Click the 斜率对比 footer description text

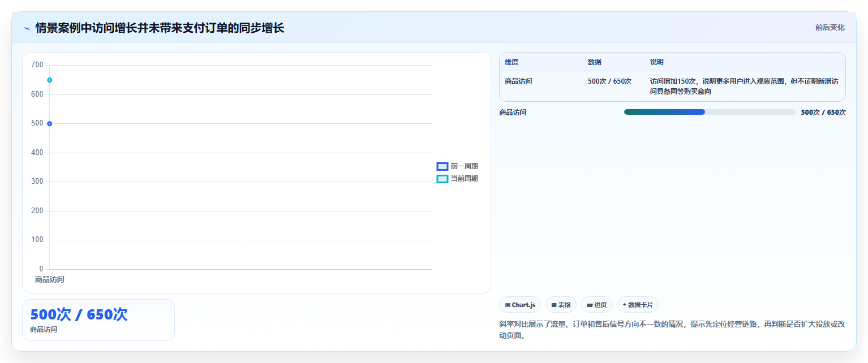coord(672,330)
